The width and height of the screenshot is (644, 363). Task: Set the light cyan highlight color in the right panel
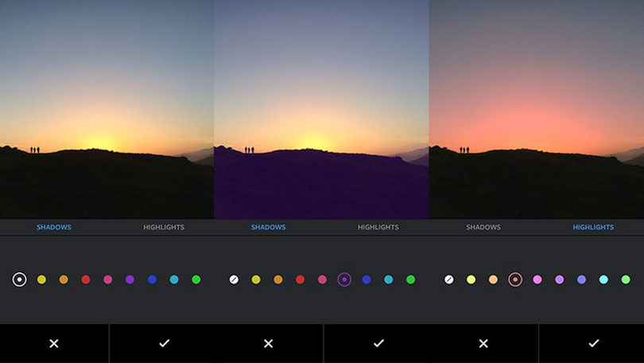coord(603,279)
